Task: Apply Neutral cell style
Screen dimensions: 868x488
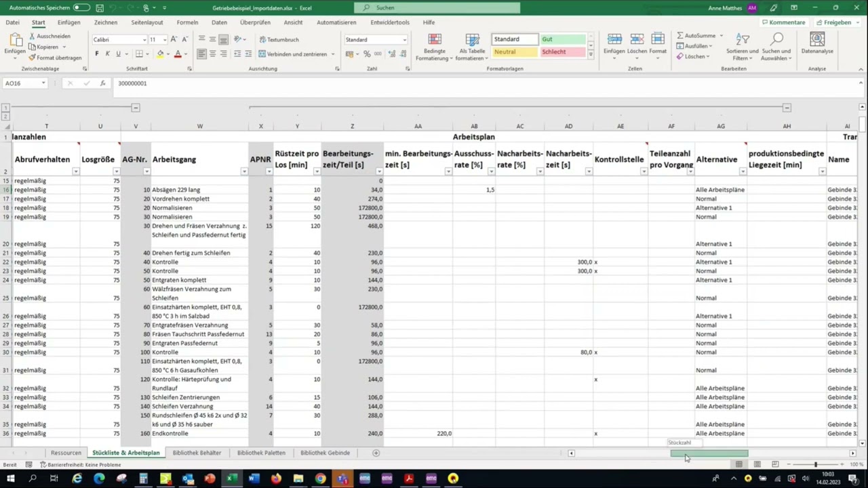Action: [x=515, y=52]
